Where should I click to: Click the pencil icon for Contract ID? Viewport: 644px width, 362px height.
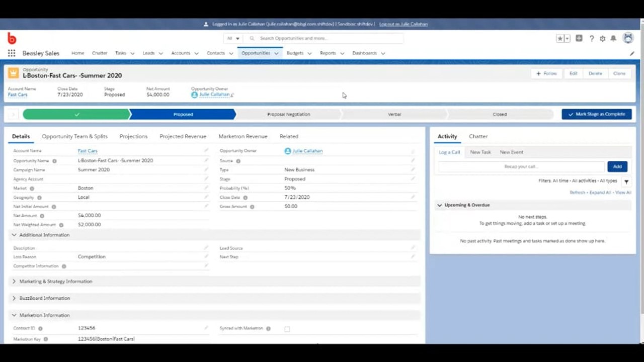pos(206,328)
